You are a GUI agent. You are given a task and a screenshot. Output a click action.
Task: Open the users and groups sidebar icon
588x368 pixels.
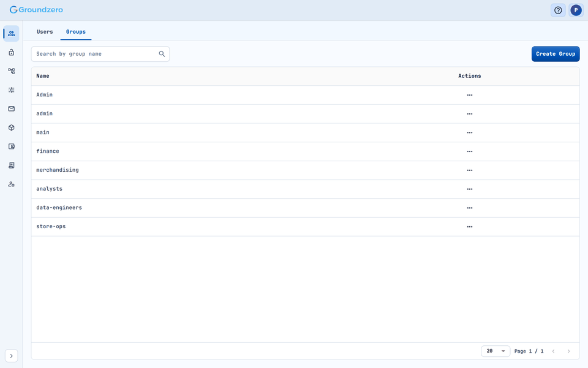pos(11,33)
